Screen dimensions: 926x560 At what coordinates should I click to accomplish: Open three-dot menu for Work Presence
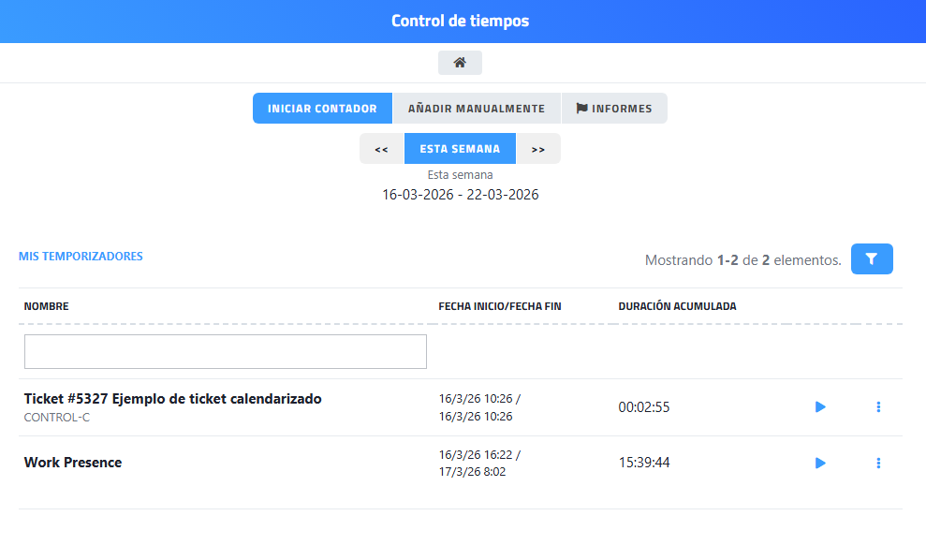(x=878, y=463)
